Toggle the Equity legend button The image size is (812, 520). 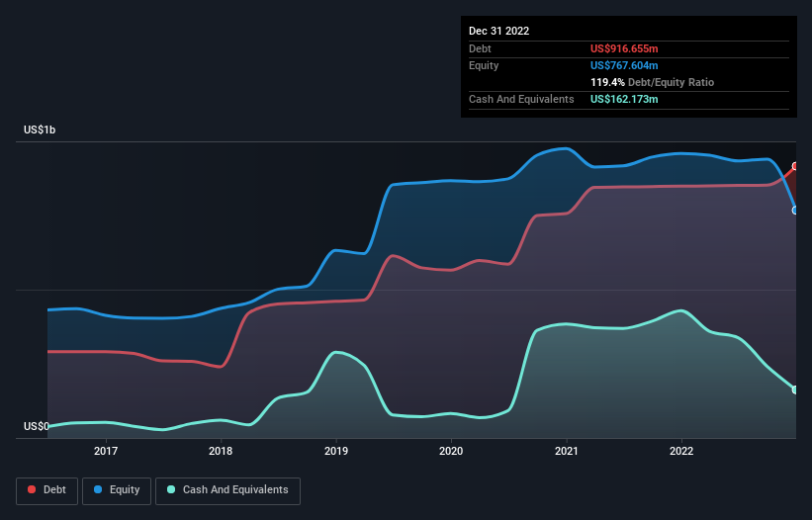point(117,490)
